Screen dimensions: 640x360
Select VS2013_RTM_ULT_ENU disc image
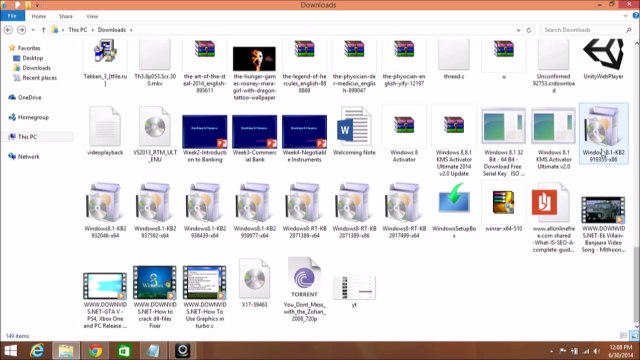[155, 134]
